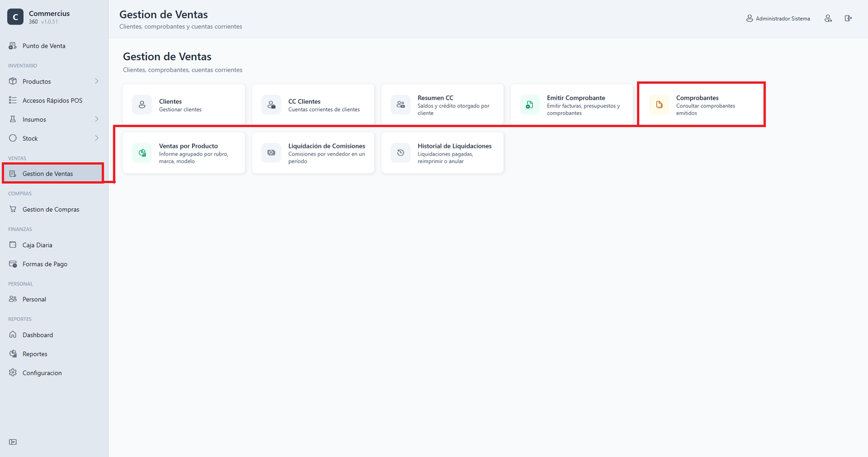Click the Commercius app name text
Screen dimensions: 868x457
point(49,14)
